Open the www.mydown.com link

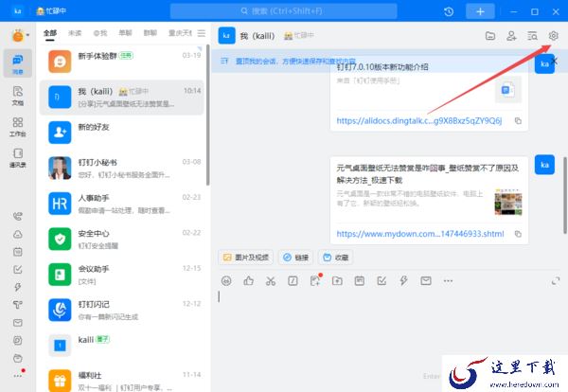click(x=420, y=234)
